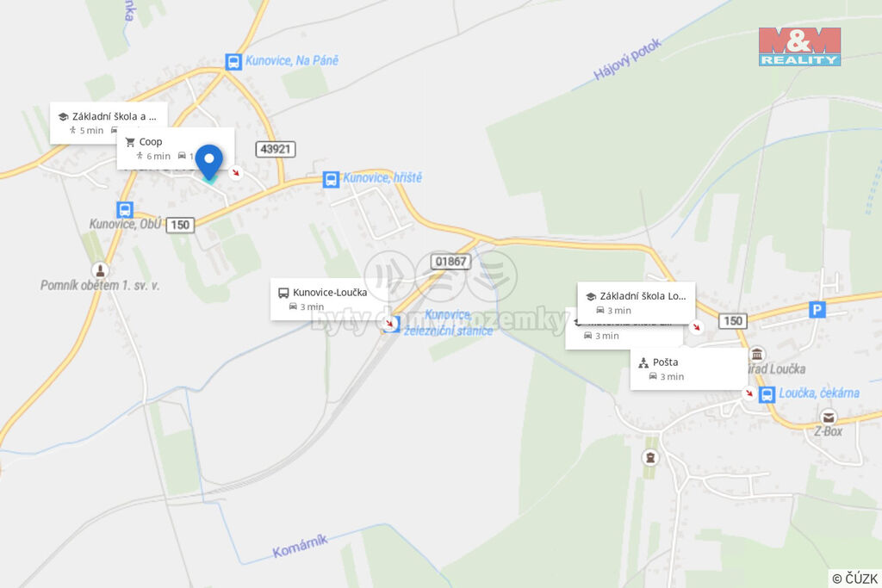Viewport: 882px width, 588px height.
Task: Click the road number 43921 label
Action: (275, 149)
